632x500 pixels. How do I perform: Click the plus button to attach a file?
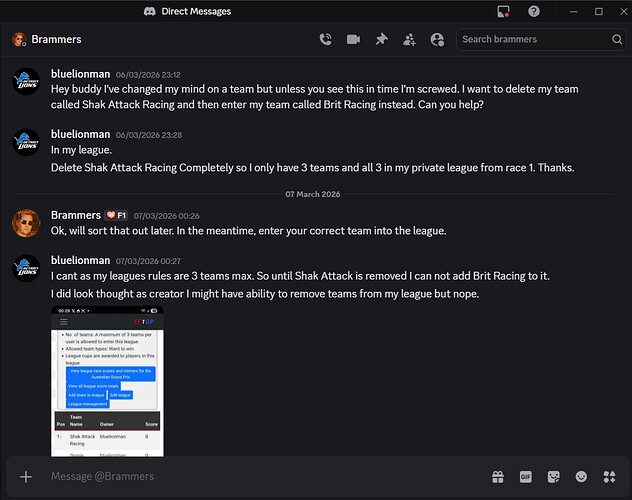pyautogui.click(x=26, y=477)
